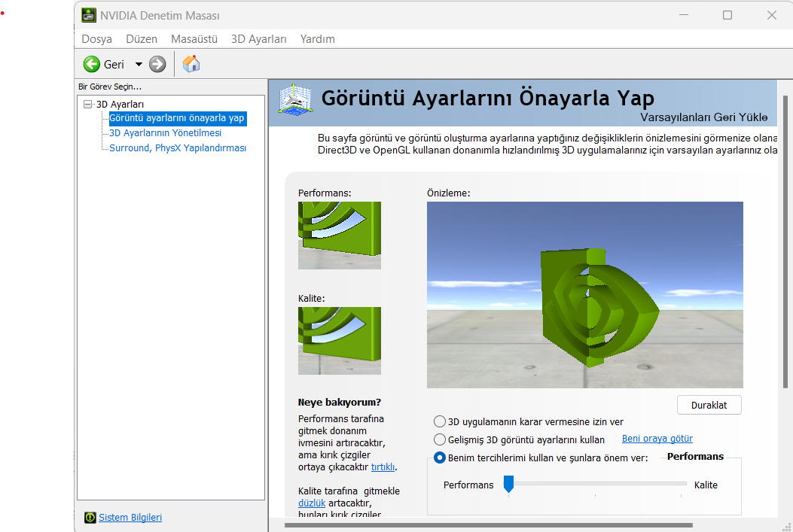Viewport: 793px width, 532px height.
Task: Click the green Geri back arrow icon
Action: coord(92,64)
